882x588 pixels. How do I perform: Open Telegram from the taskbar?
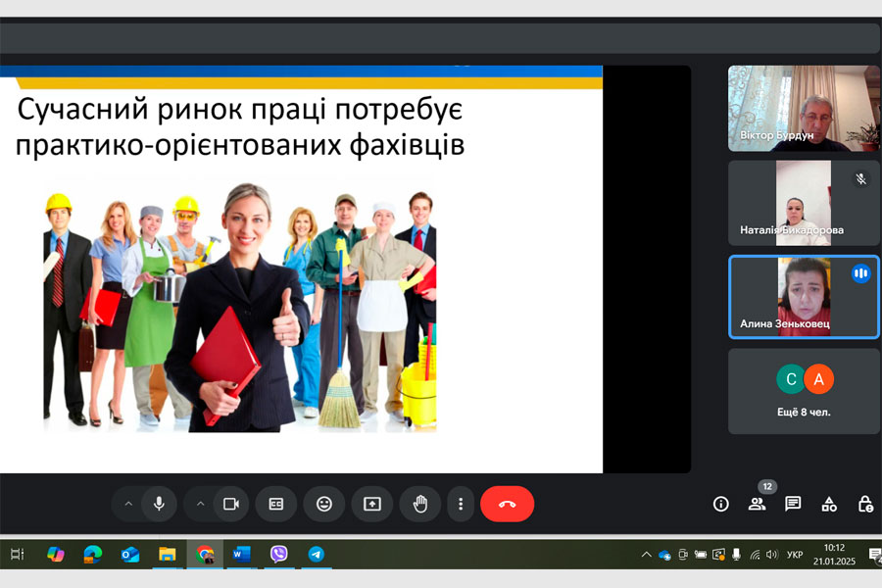(x=317, y=555)
